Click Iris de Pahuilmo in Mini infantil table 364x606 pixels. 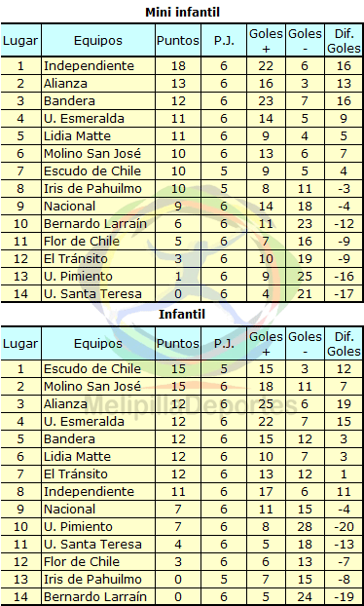[92, 189]
